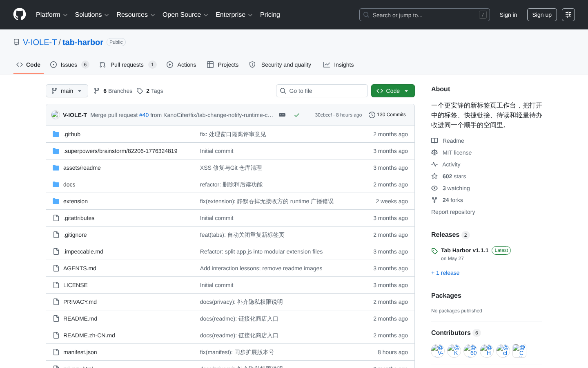Screen dimensions: 588x368
Task: Click the Go to file search box
Action: 322,91
